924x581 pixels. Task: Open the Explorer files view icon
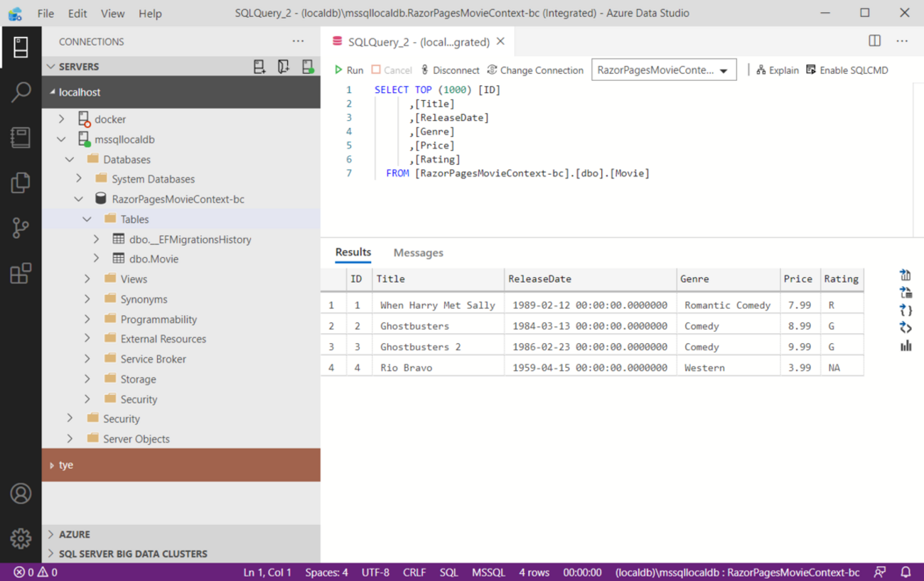(x=21, y=183)
